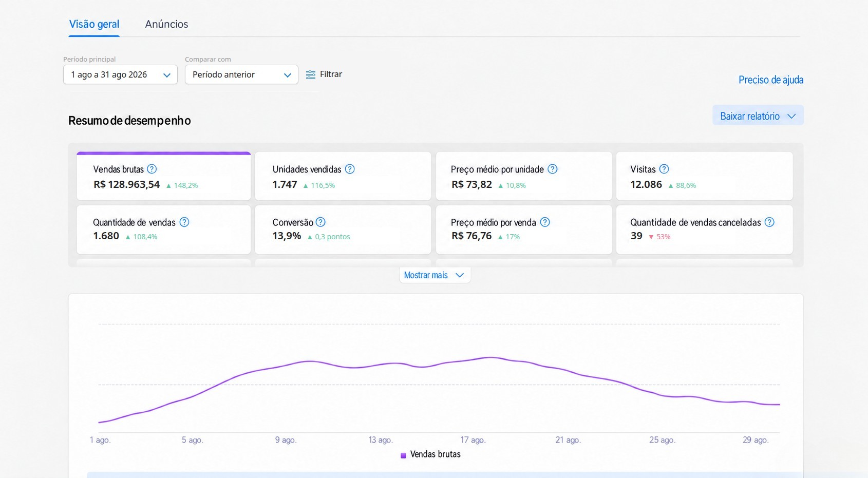Image resolution: width=868 pixels, height=478 pixels.
Task: Open Baixar relatório dropdown
Action: [758, 116]
